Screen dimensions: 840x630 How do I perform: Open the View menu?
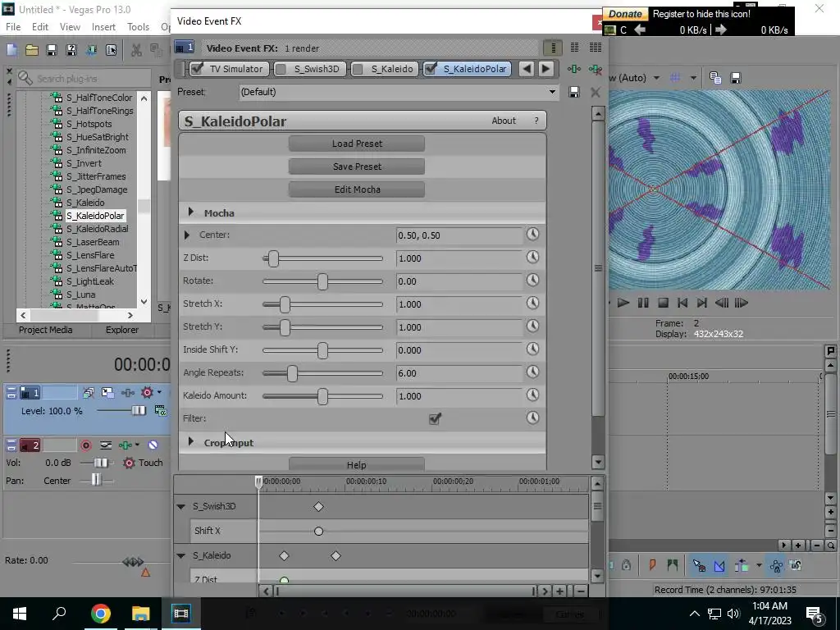[70, 27]
